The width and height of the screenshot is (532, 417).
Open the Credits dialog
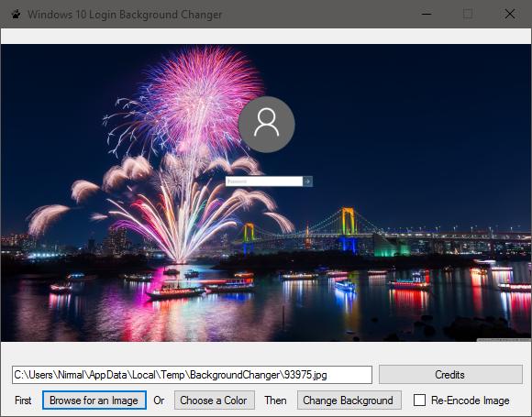pos(450,375)
